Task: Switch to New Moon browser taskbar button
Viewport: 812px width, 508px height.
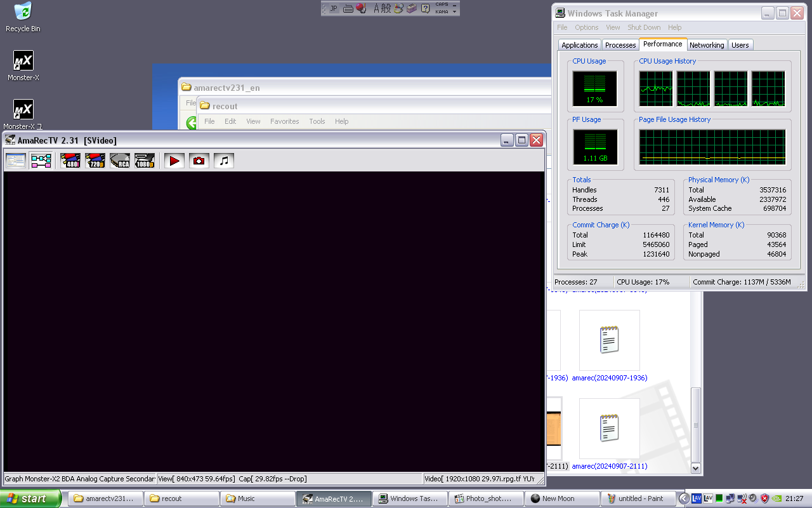Action: pos(563,498)
